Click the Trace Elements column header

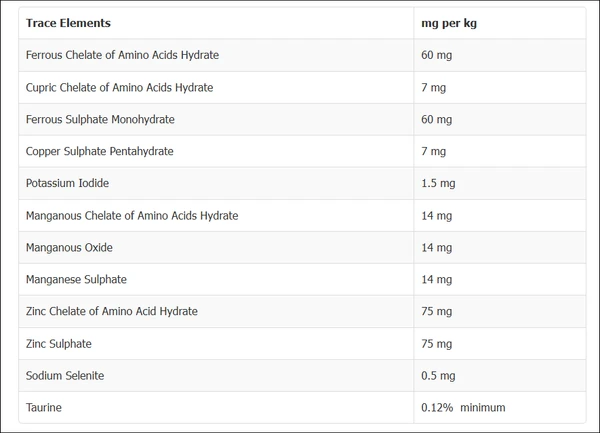tap(68, 23)
